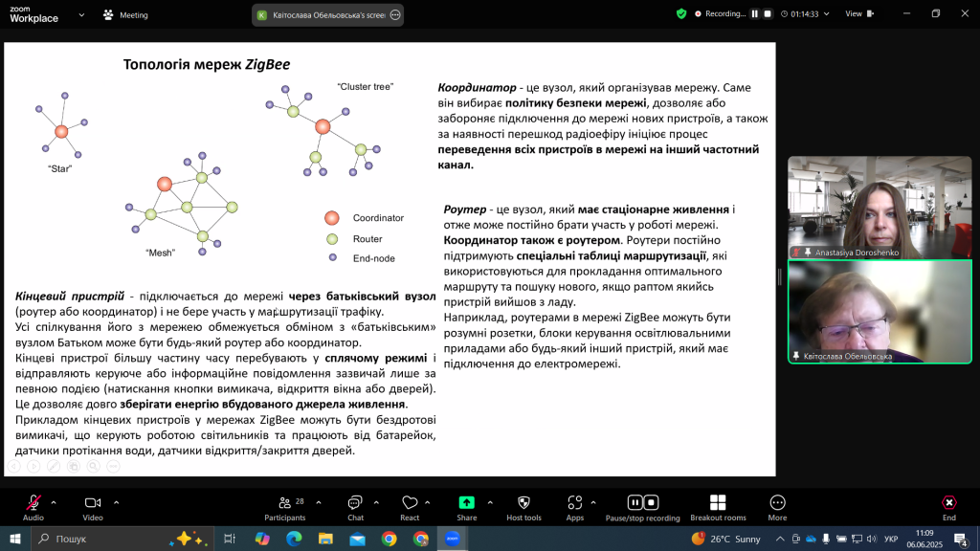Expand audio options arrow next to Audio
The image size is (980, 551).
54,501
